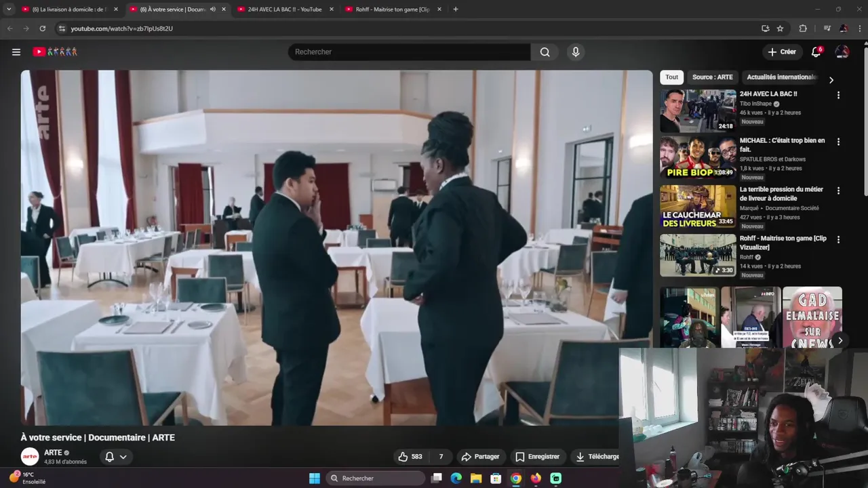Open the ARTE channel name link
Image resolution: width=868 pixels, height=488 pixels.
pos(53,453)
